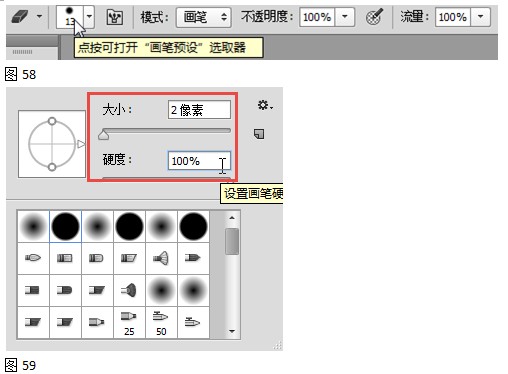The height and width of the screenshot is (374, 508).
Task: Click the brush size slider handle
Action: [104, 135]
